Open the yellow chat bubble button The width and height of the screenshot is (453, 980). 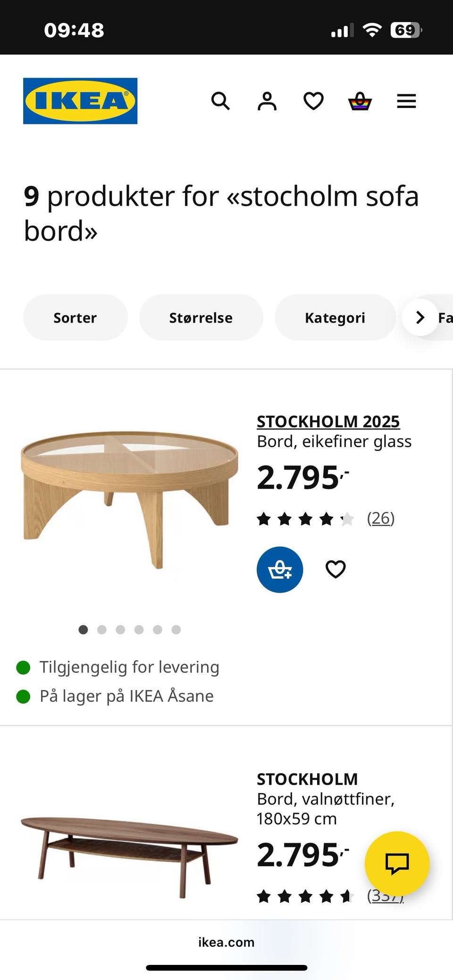coord(397,863)
